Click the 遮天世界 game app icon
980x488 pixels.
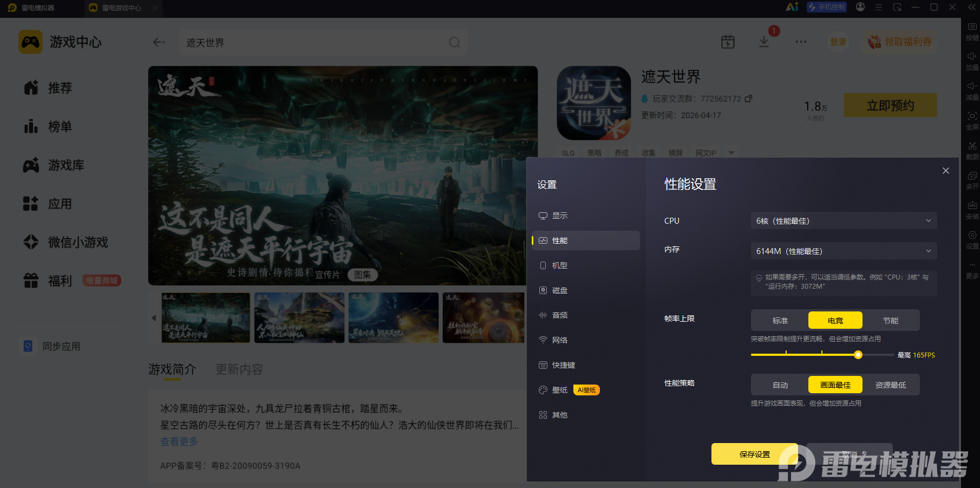[594, 103]
